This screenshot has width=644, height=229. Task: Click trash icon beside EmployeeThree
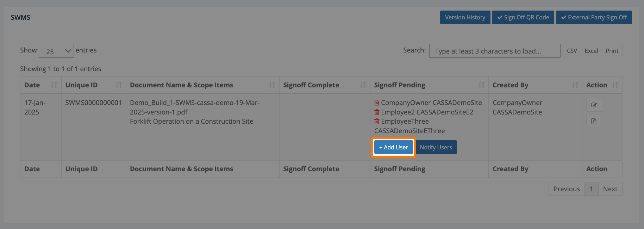[x=377, y=122]
